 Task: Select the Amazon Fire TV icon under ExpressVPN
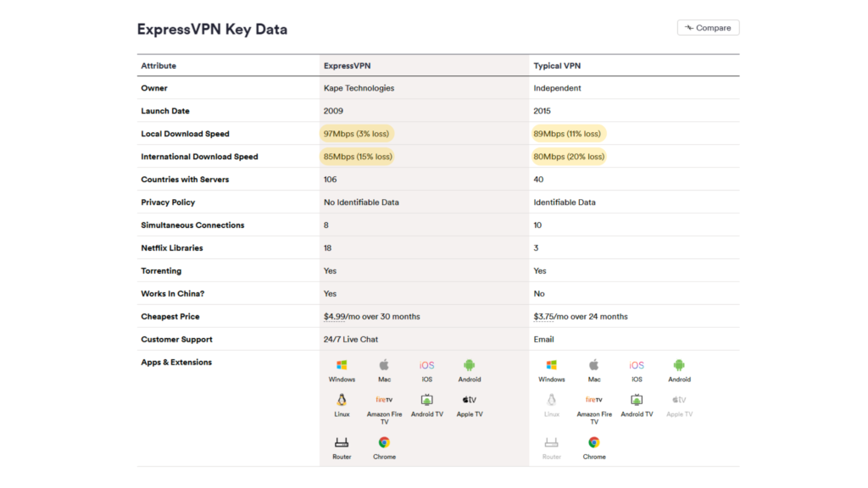pyautogui.click(x=384, y=400)
